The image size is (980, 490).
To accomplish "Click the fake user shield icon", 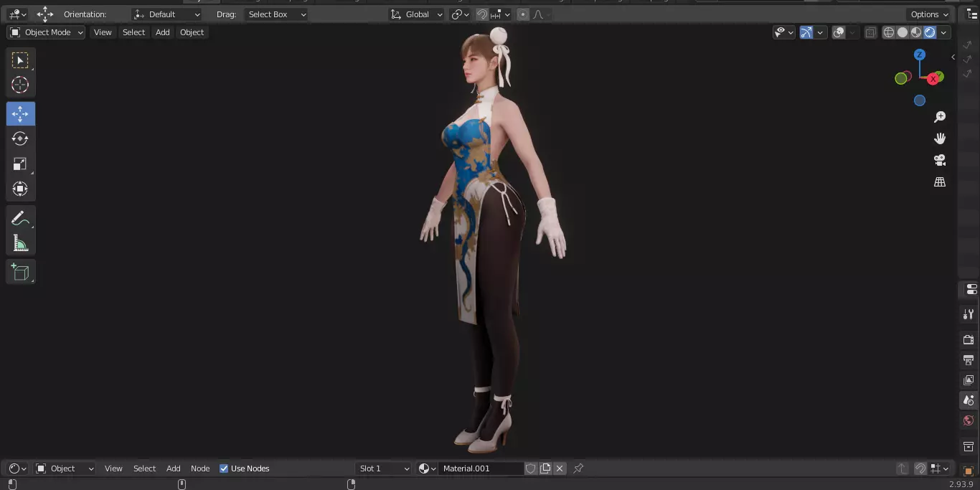I will 530,468.
